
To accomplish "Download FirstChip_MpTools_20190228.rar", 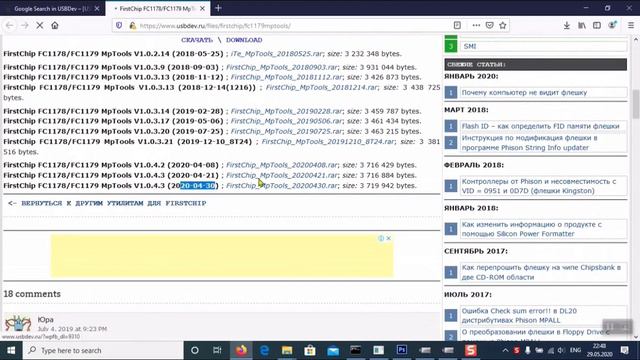I will point(286,111).
